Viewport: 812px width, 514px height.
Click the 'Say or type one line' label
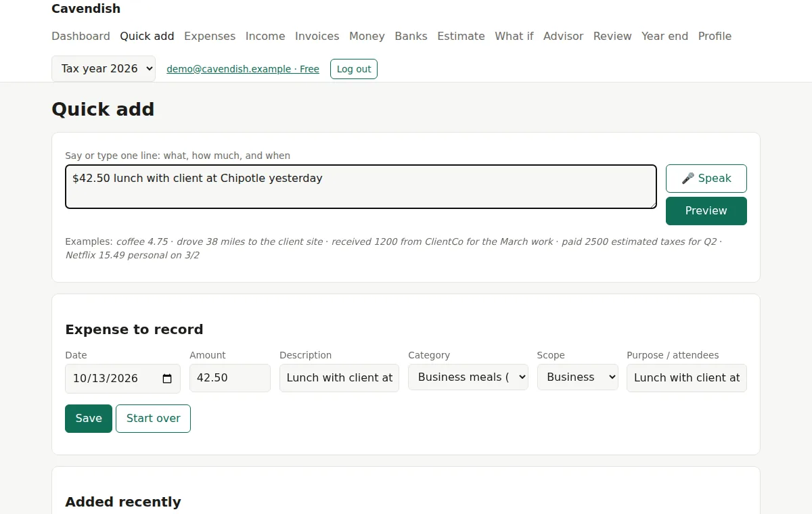(177, 156)
